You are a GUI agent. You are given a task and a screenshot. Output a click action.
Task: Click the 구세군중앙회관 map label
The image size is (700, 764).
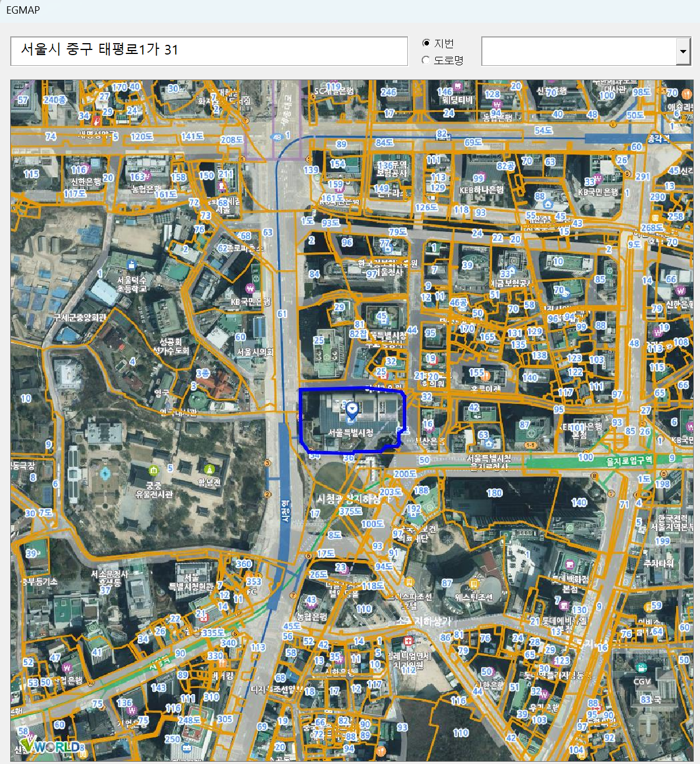click(x=80, y=318)
